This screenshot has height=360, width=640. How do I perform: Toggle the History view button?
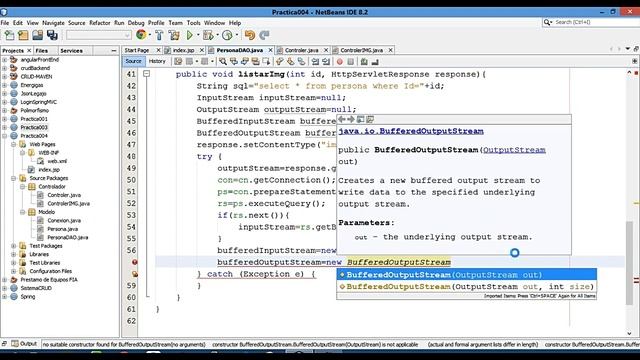coord(157,61)
